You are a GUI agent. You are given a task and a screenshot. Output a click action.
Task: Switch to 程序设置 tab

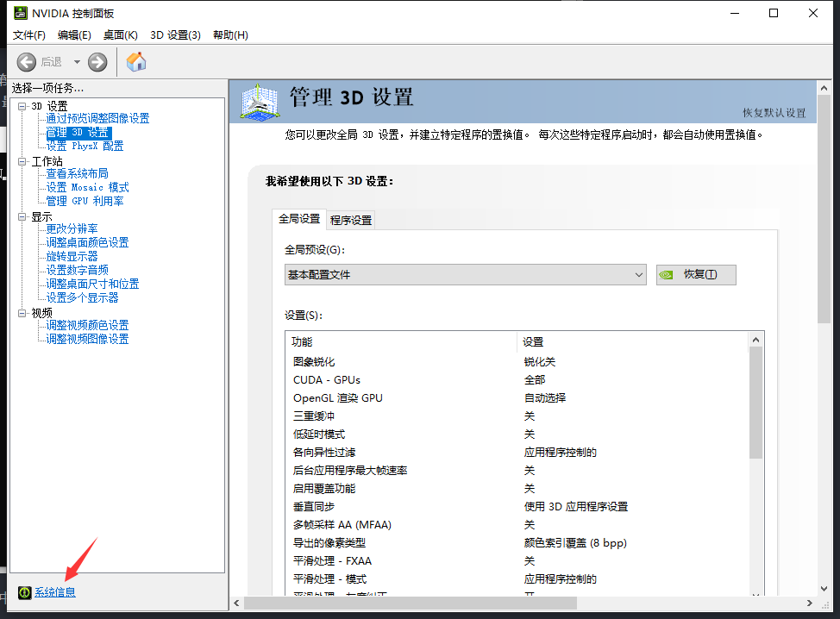click(x=351, y=220)
